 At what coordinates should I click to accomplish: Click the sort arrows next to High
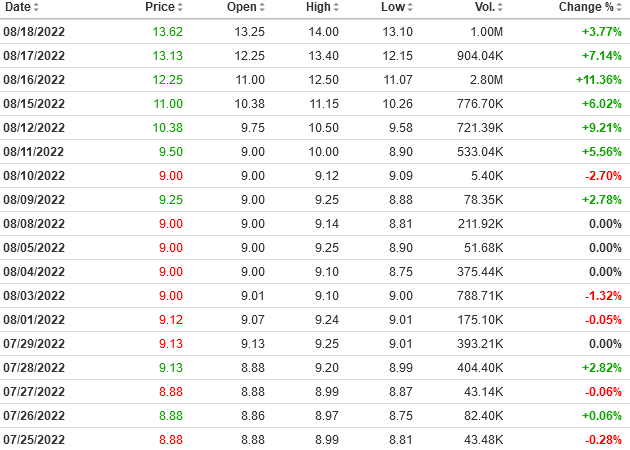tap(337, 8)
